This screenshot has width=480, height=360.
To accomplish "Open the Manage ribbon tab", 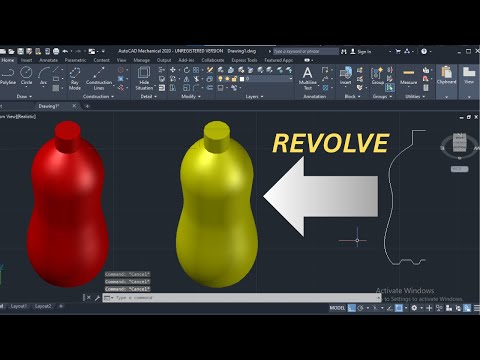I will pos(142,60).
